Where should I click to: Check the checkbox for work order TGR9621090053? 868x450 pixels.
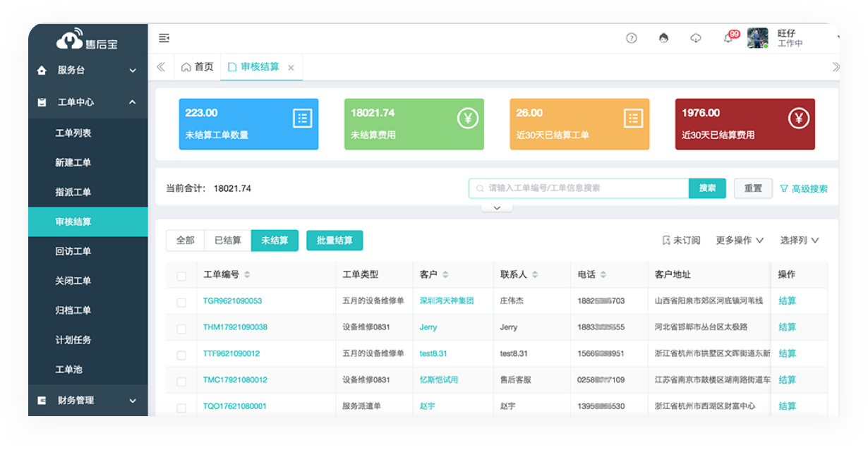[181, 300]
